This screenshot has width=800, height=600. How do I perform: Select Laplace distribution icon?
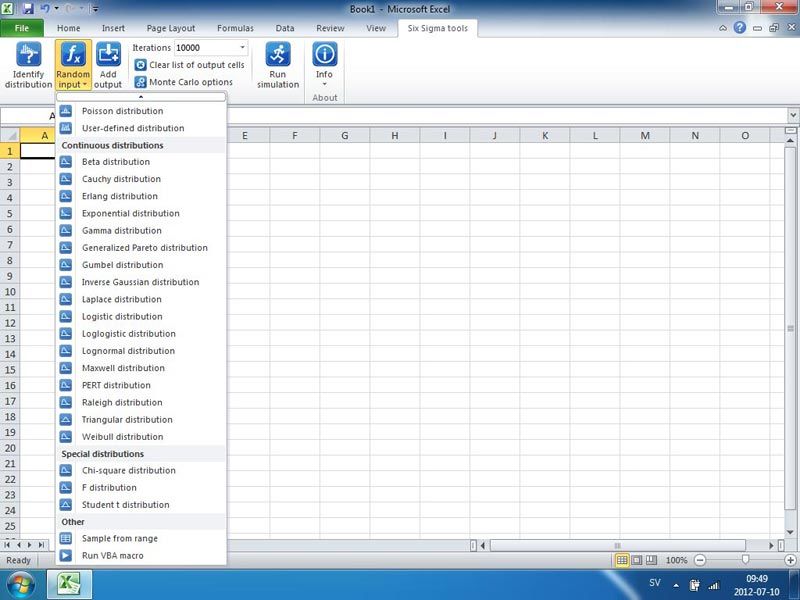(65, 299)
